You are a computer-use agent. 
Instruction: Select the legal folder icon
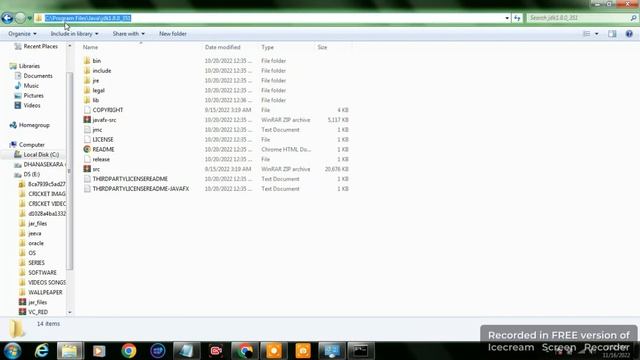coord(87,90)
